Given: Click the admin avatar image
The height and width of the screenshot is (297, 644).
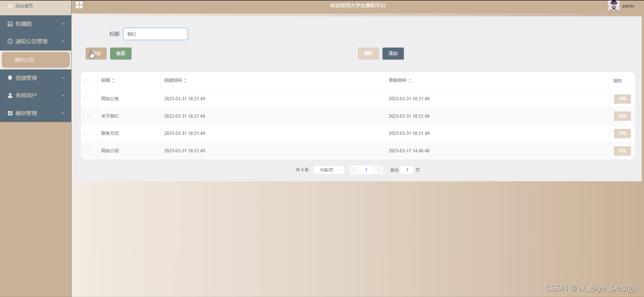Looking at the screenshot, I should 614,6.
